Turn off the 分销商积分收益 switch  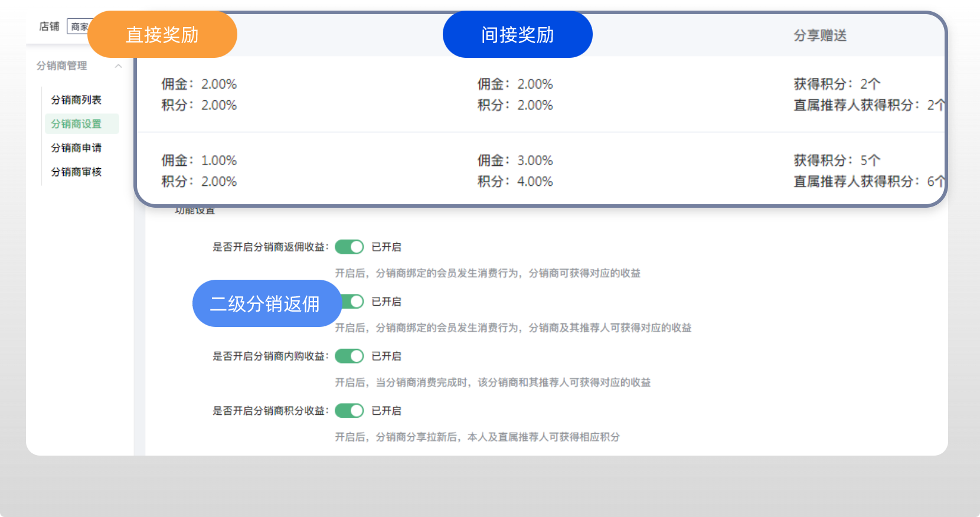(x=349, y=411)
